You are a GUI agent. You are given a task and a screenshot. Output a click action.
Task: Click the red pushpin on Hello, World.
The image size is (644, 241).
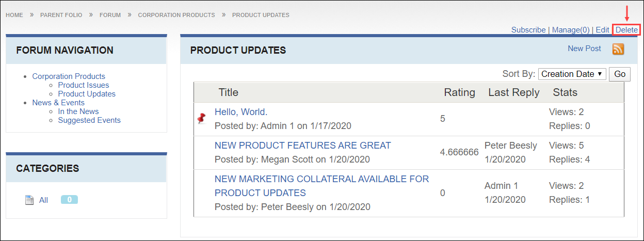point(202,119)
